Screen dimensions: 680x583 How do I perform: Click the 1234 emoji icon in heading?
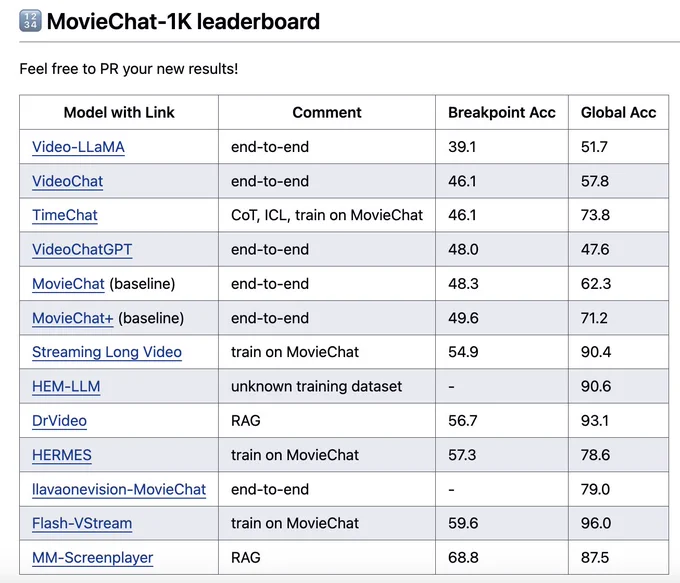pos(30,21)
